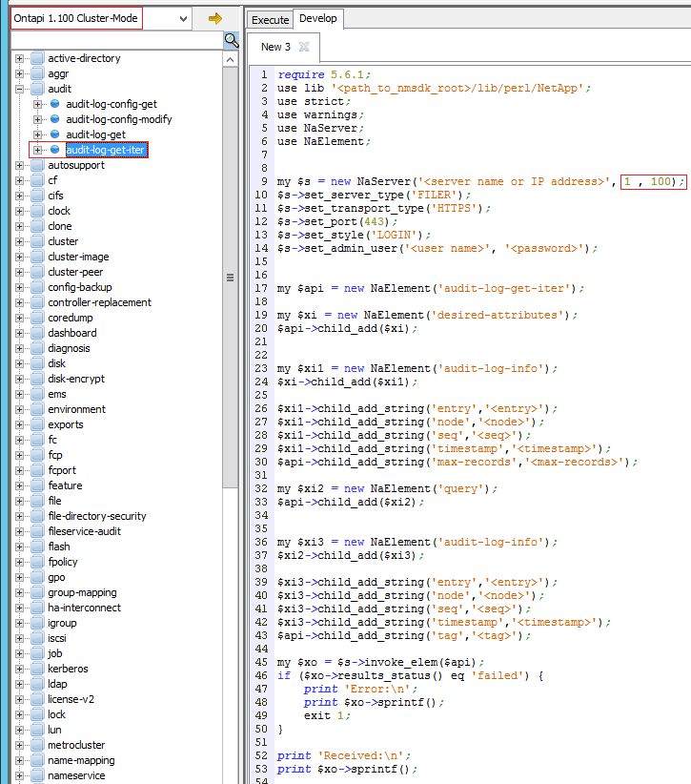This screenshot has width=691, height=784.
Task: Select the fileservice-audit tree item
Action: tap(84, 531)
